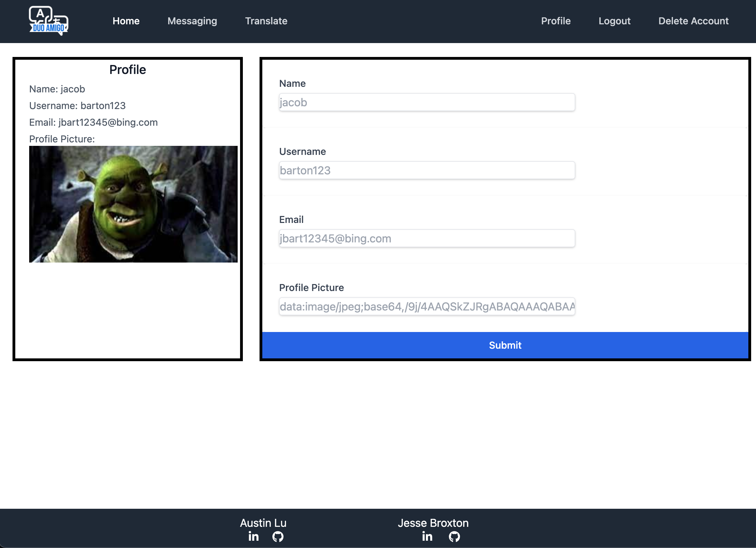Click the Profile card heading
This screenshot has width=756, height=548.
128,70
